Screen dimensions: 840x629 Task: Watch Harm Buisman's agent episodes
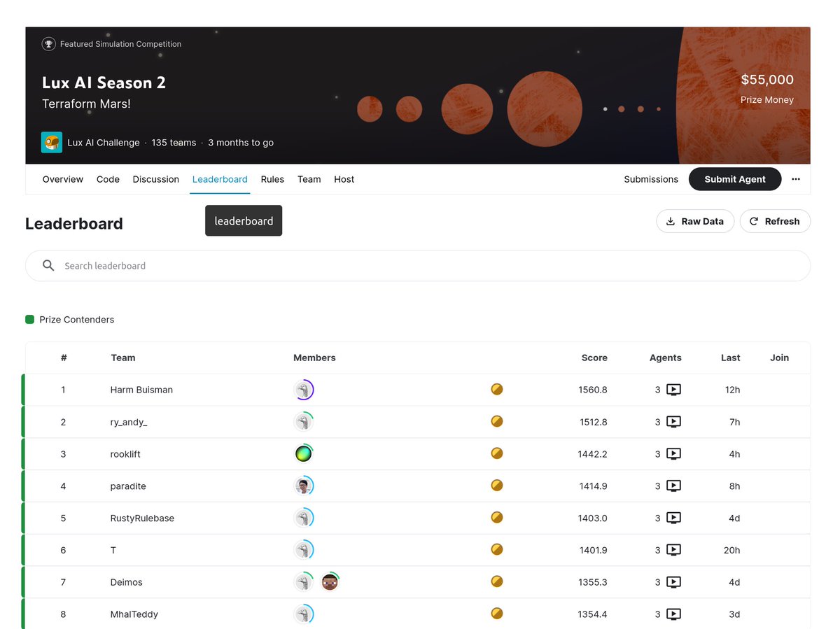[673, 390]
